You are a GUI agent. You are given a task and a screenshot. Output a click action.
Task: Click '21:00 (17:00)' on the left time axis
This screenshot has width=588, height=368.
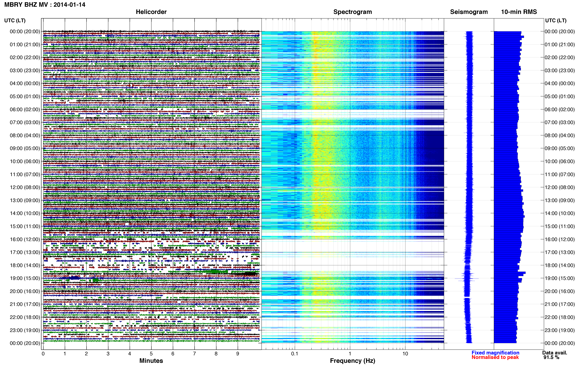[x=25, y=304]
